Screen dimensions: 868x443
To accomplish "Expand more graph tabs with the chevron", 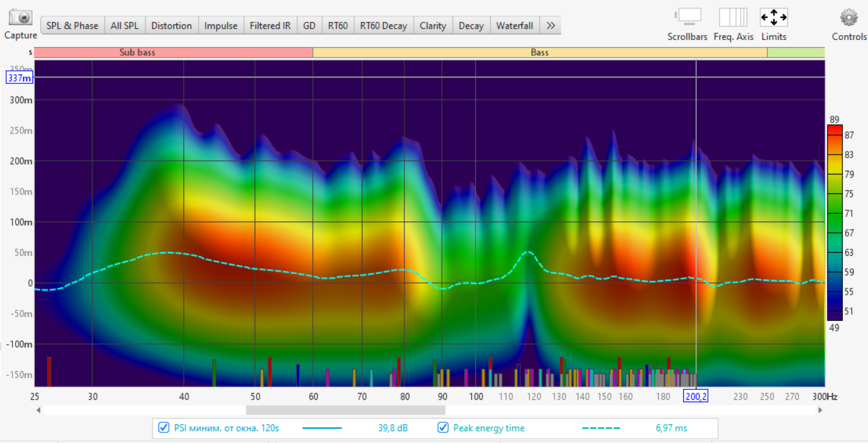I will pyautogui.click(x=551, y=26).
